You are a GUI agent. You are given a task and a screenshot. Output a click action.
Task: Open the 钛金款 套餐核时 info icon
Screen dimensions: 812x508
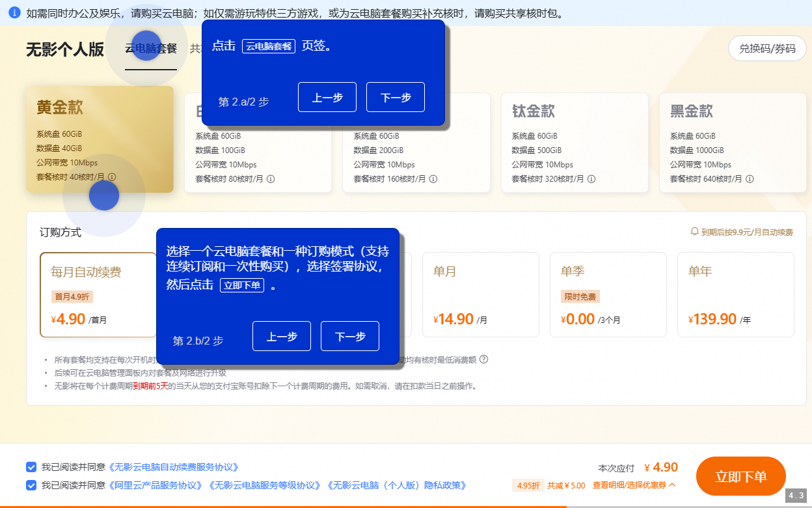click(x=591, y=178)
